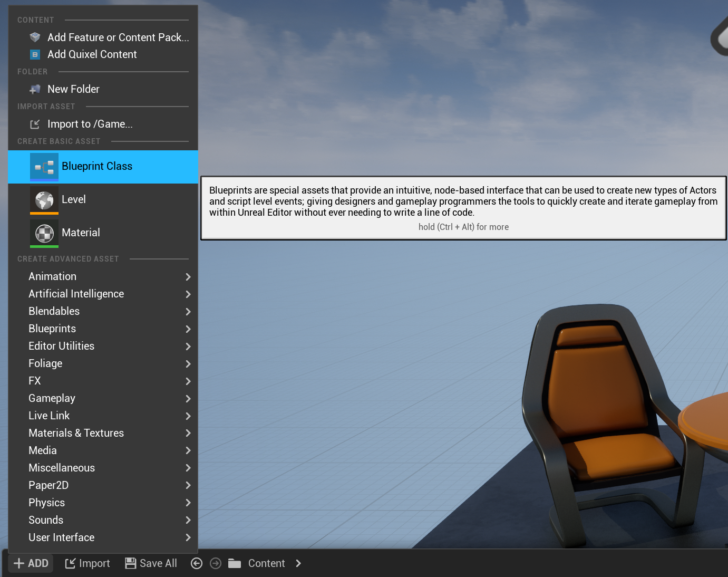The image size is (728, 577).
Task: Select Add Quixel Content
Action: (103, 54)
